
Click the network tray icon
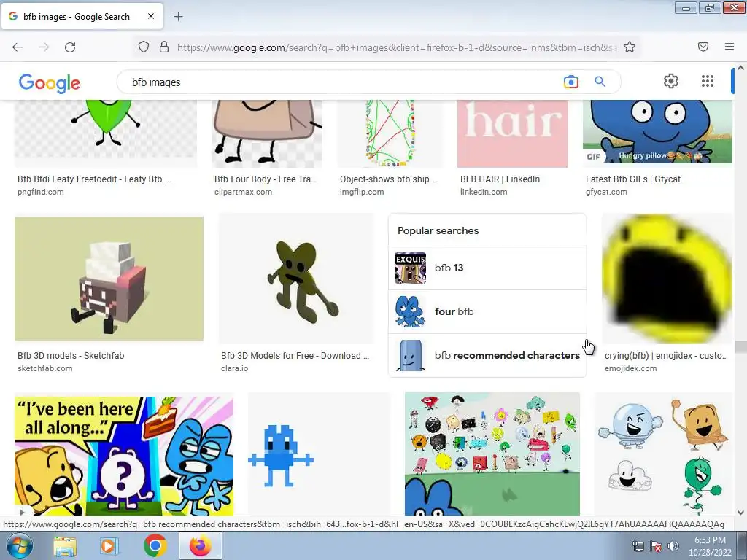coord(638,546)
